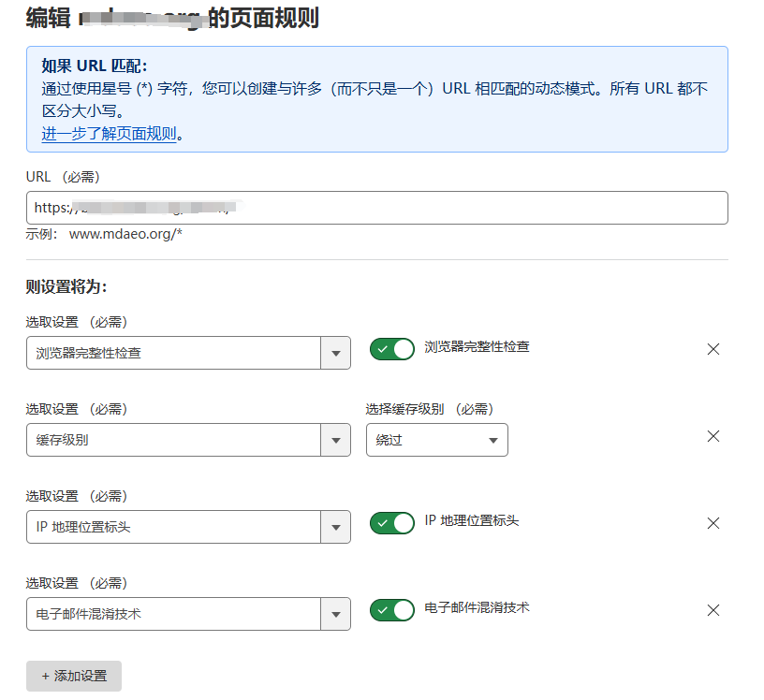
Task: Click X beside 电子邮件混淆技术 toggle
Action: (x=713, y=610)
